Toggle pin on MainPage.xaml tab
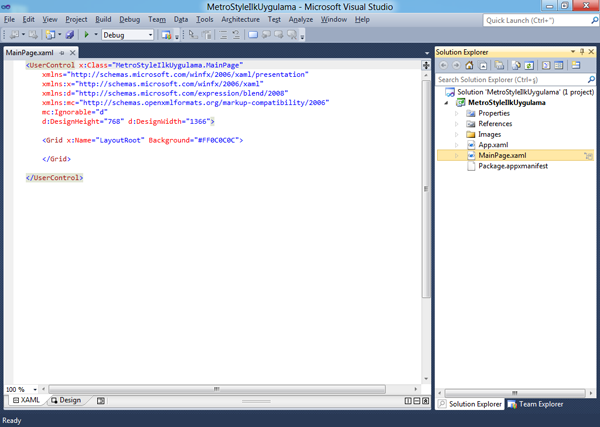Viewport: 600px width, 427px height. [62, 53]
